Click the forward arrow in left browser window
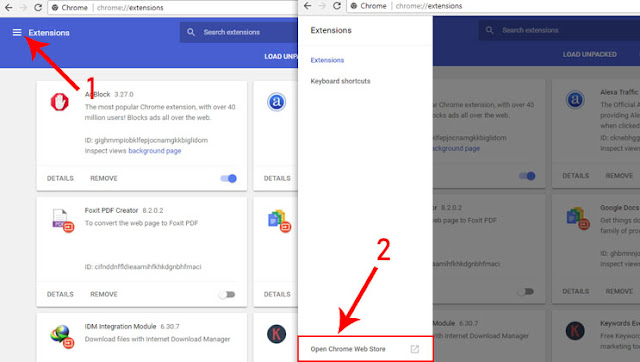 coord(23,7)
